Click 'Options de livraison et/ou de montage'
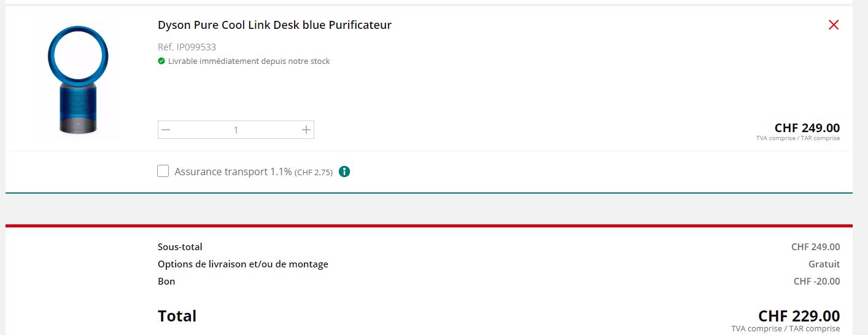The image size is (868, 335). (242, 264)
